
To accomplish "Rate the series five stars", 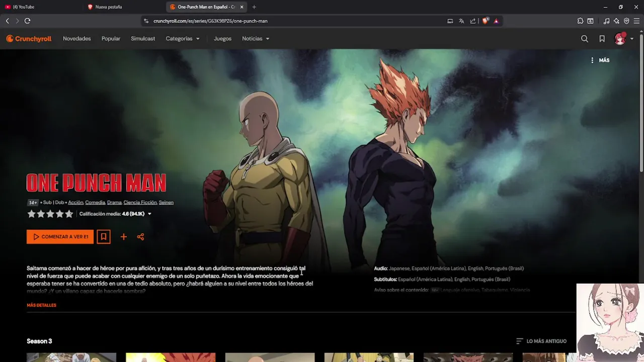I will 69,214.
